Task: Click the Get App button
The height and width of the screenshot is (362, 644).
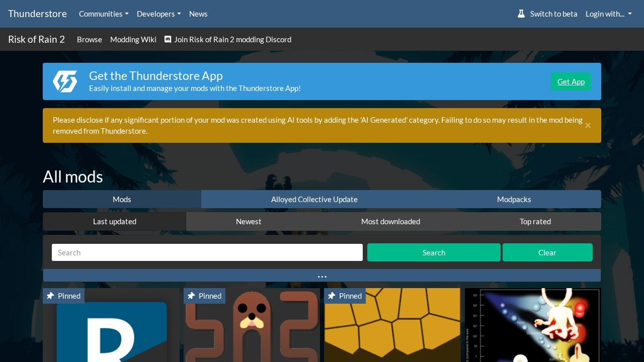Action: pyautogui.click(x=571, y=81)
